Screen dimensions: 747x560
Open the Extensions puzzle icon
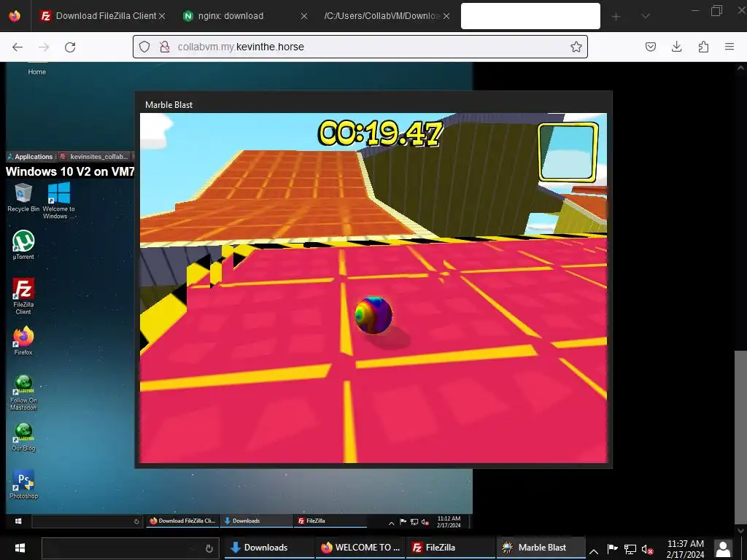(x=703, y=47)
